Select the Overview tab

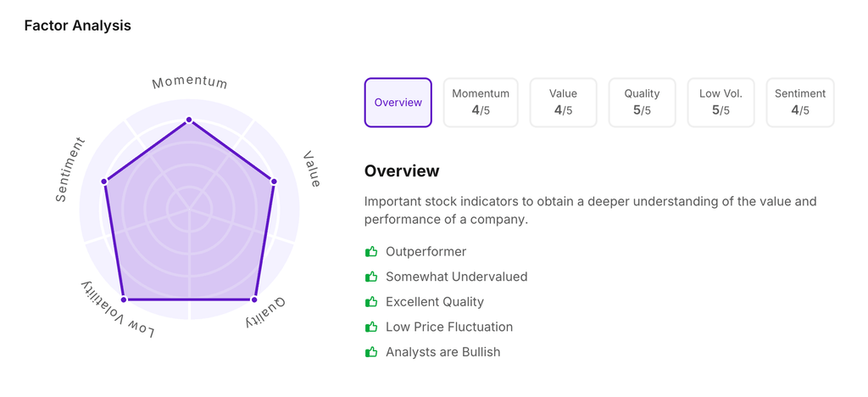coord(398,103)
